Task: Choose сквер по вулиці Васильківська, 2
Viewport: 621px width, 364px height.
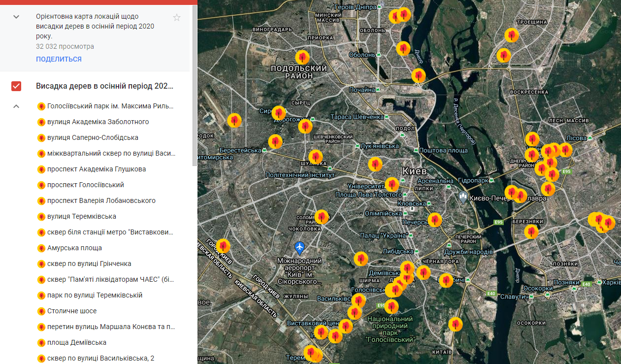Action: [101, 358]
